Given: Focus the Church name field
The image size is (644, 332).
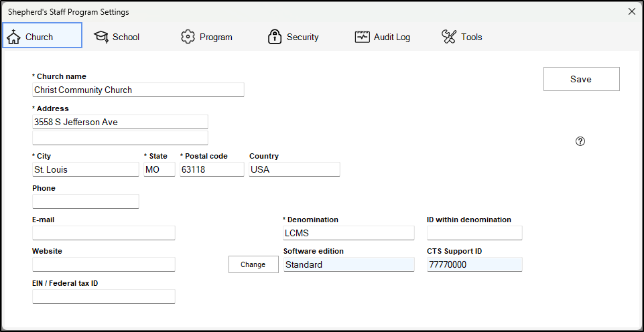Looking at the screenshot, I should [138, 90].
